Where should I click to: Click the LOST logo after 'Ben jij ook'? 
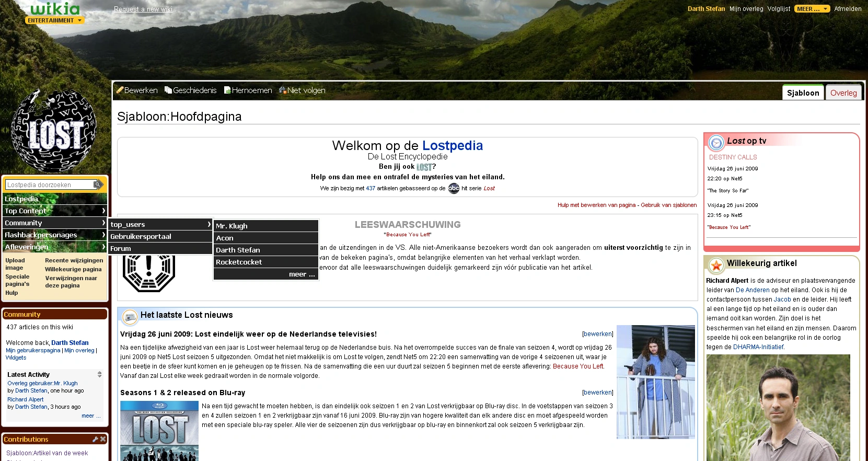tap(424, 167)
